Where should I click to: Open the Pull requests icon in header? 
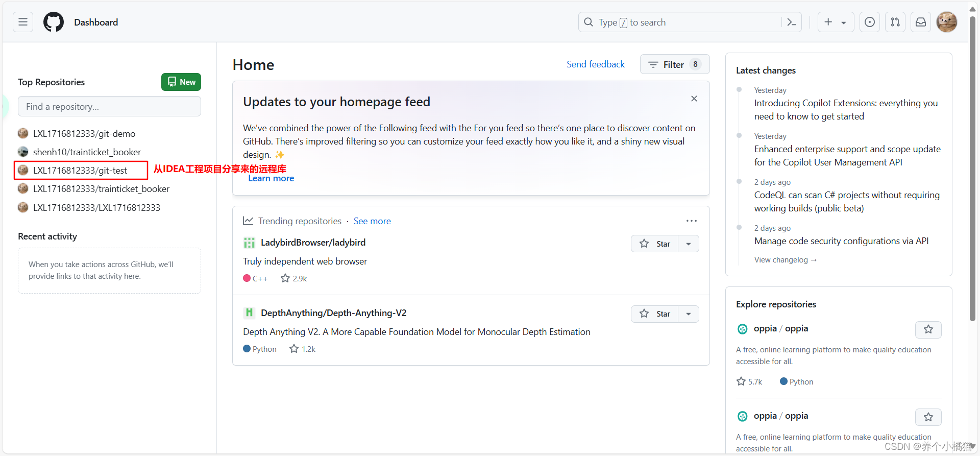895,22
